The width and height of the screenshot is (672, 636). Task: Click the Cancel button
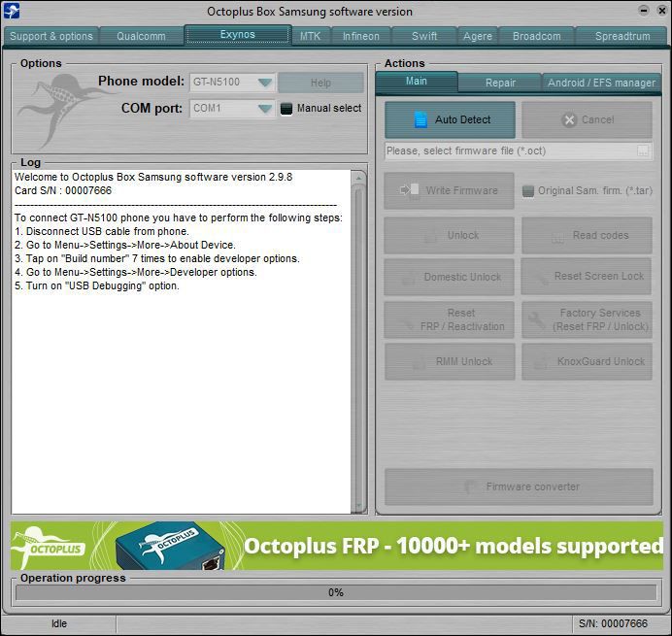point(587,119)
